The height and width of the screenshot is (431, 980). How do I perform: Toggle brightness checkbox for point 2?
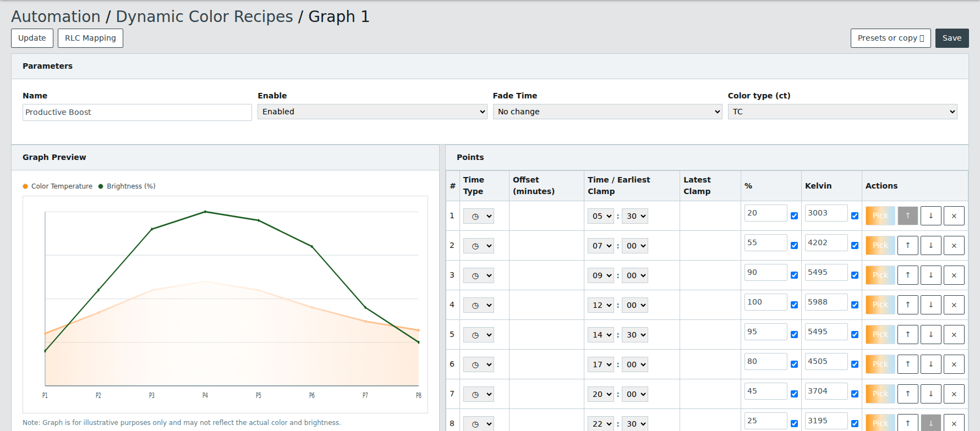[794, 245]
